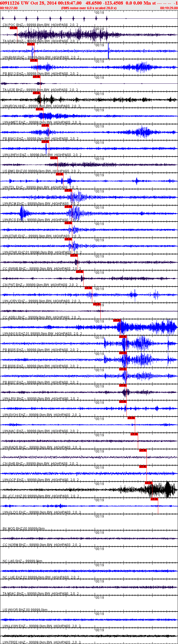Click the RMS noise scaling note
The height and width of the screenshot is (644, 178).
[89, 8]
